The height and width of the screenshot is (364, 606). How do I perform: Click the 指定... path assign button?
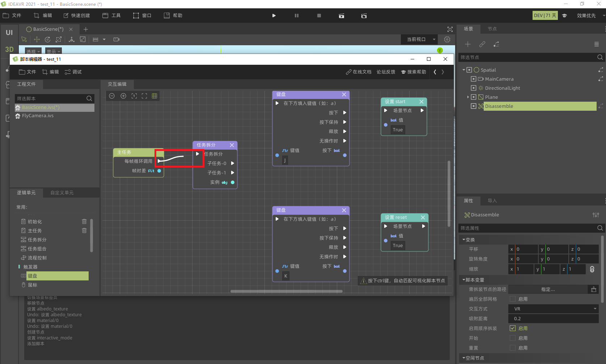[548, 289]
